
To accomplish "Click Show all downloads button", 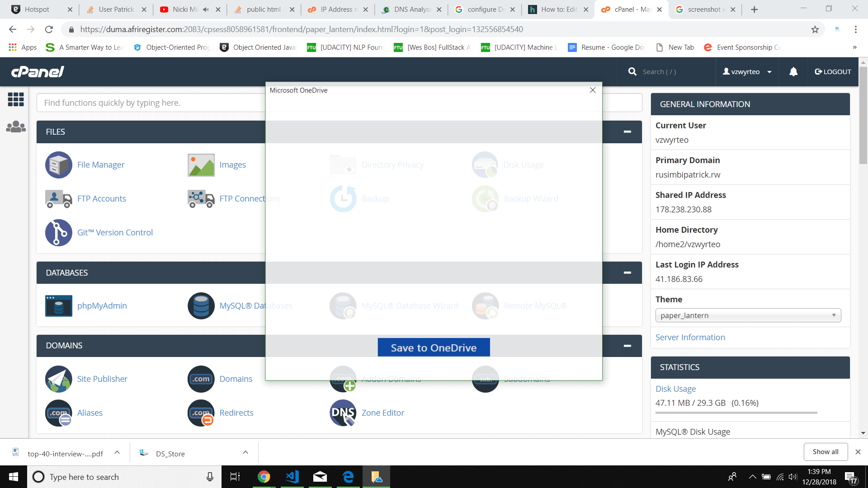I will pos(826,452).
